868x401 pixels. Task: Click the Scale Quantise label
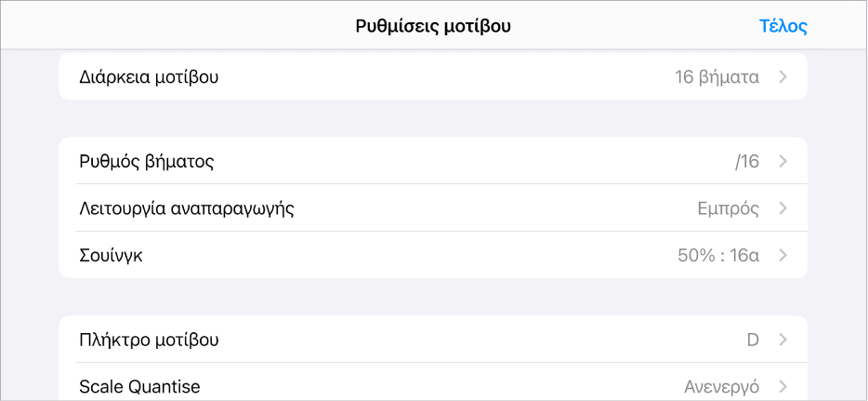[x=139, y=386]
